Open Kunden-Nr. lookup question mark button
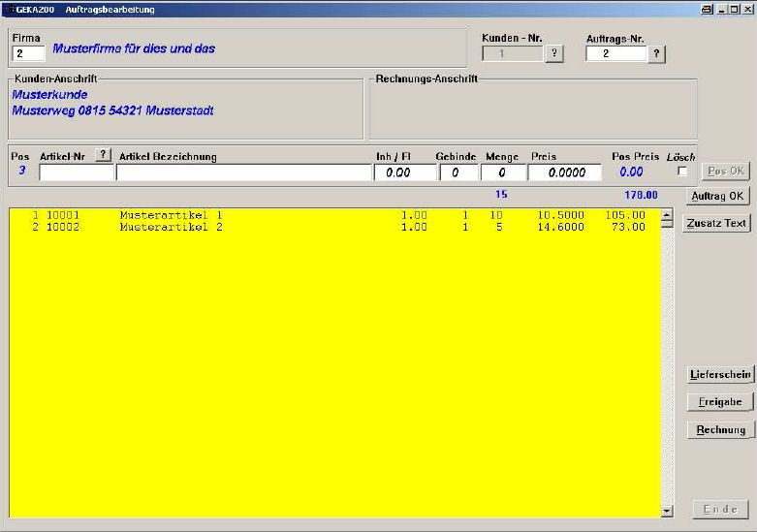The image size is (757, 532). (554, 53)
